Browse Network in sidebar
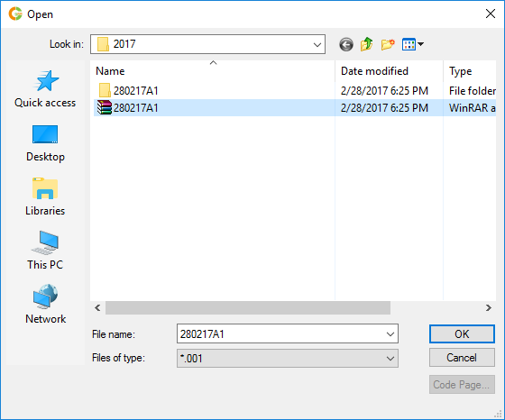This screenshot has width=505, height=420. pos(45,305)
